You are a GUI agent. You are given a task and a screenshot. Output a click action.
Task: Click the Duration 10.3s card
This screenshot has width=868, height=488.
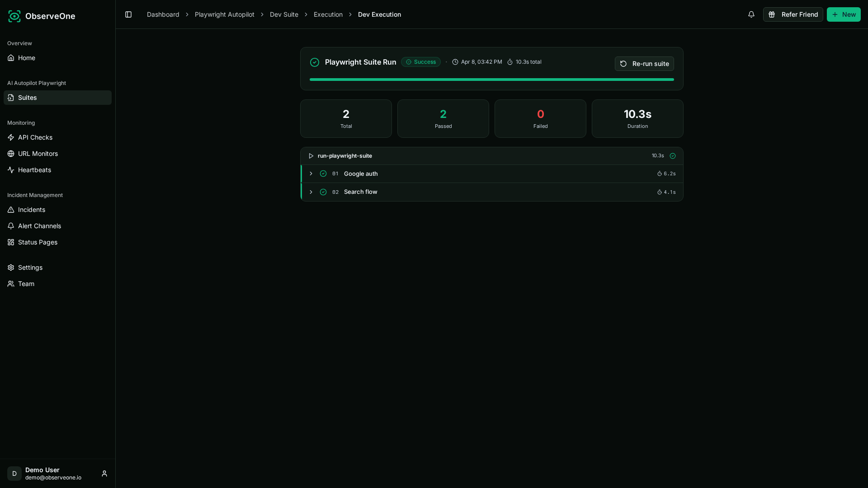tap(637, 118)
